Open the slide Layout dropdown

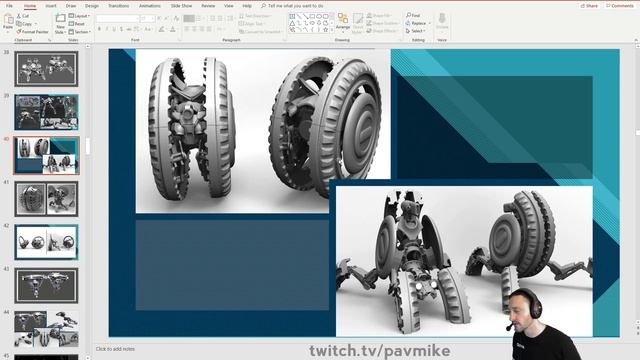pos(79,16)
